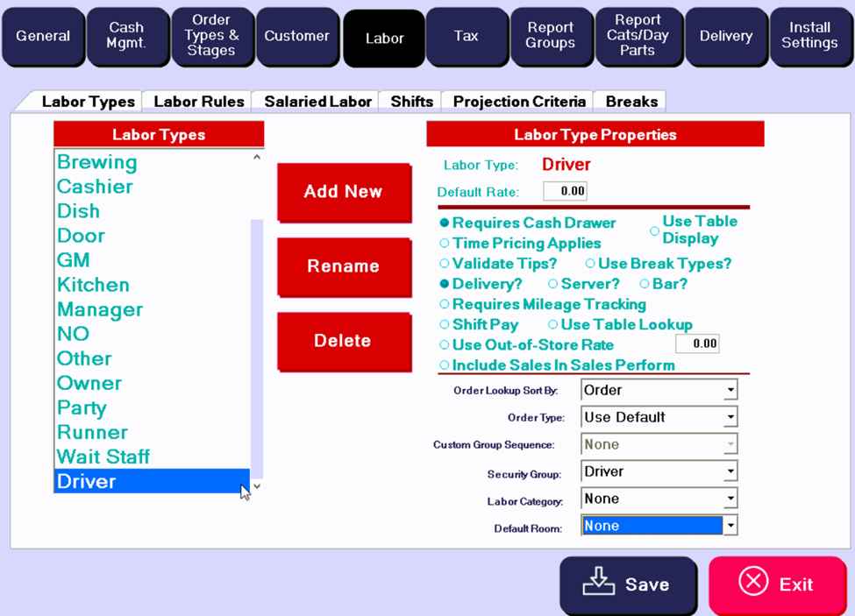Toggle the Delivery? option
Image resolution: width=855 pixels, height=616 pixels.
(481, 284)
